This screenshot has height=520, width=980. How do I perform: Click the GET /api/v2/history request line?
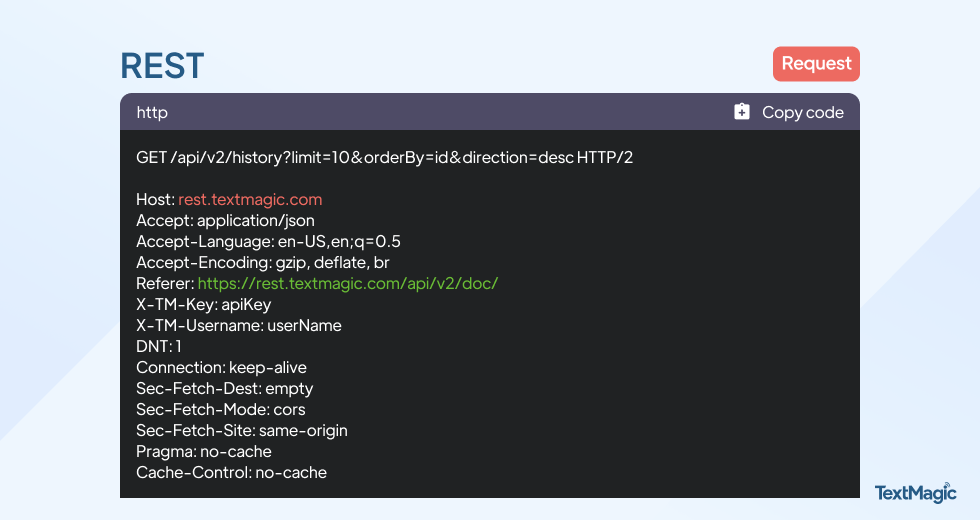click(384, 158)
